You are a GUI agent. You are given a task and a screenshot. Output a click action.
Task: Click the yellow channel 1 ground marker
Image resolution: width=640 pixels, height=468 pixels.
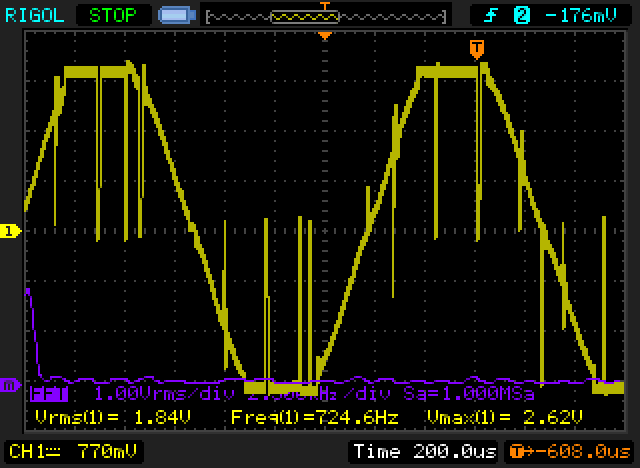(x=10, y=231)
